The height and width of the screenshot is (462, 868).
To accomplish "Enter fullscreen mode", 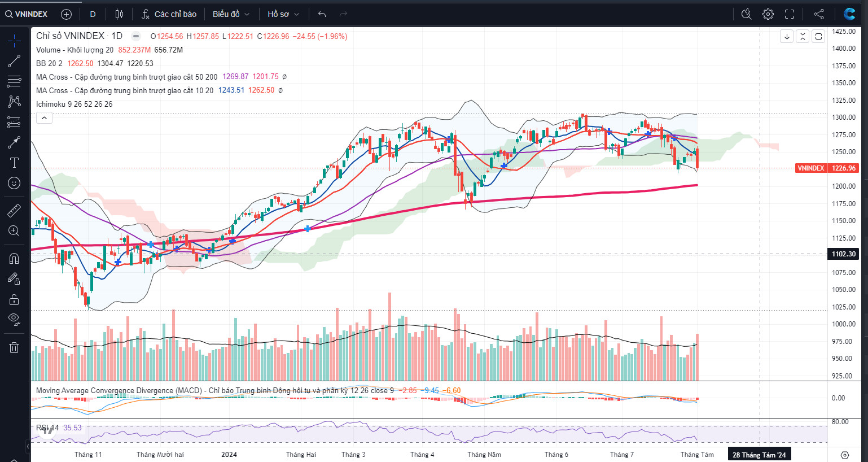I will 790,14.
